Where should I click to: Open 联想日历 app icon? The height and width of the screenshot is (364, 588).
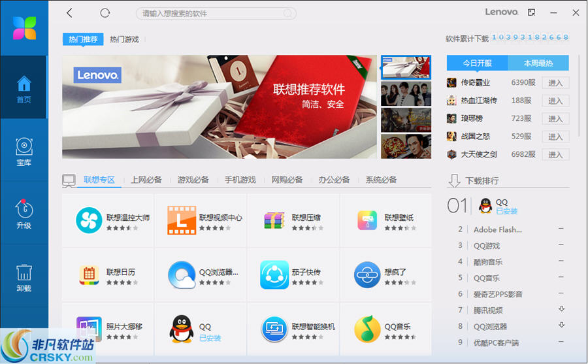(x=89, y=275)
